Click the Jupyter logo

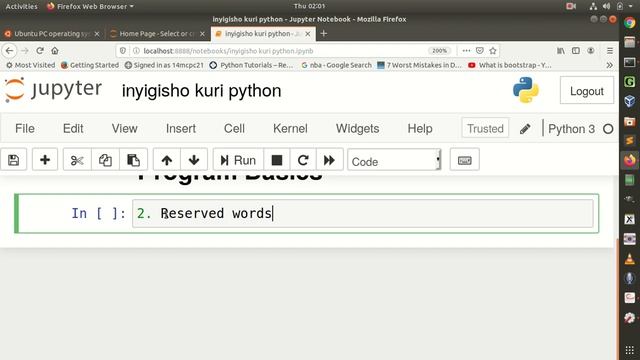point(53,89)
